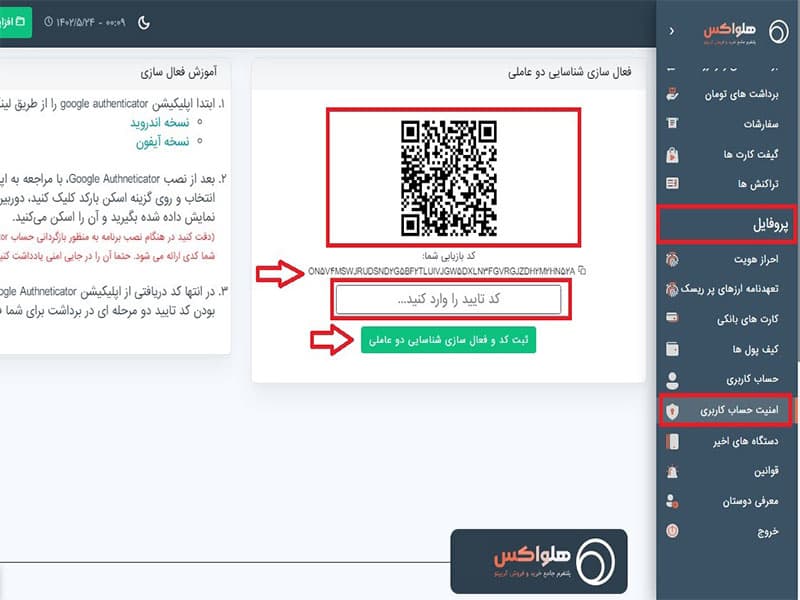Click the gift card bag icon
The width and height of the screenshot is (800, 600).
point(672,154)
